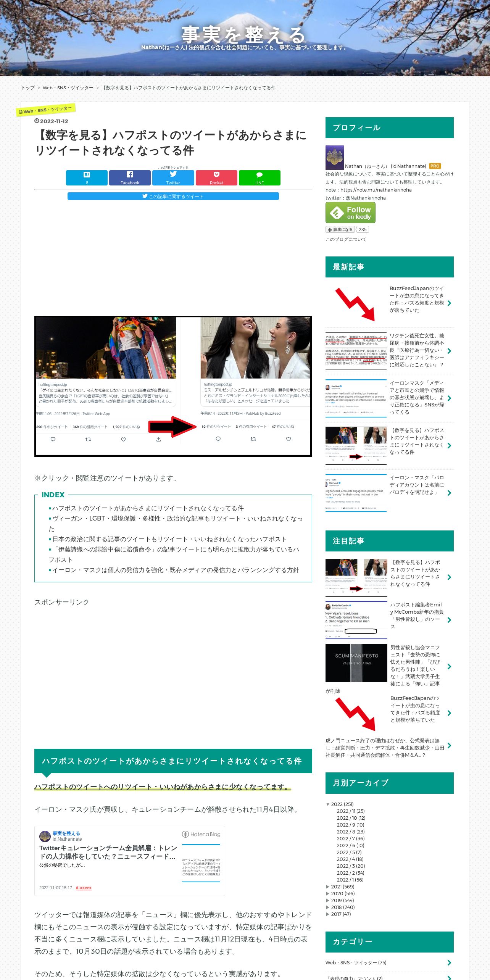Image resolution: width=490 pixels, height=980 pixels.
Task: Jump to INDEX entry 伊藤詩織への誹謗中傷
Action: [174, 554]
